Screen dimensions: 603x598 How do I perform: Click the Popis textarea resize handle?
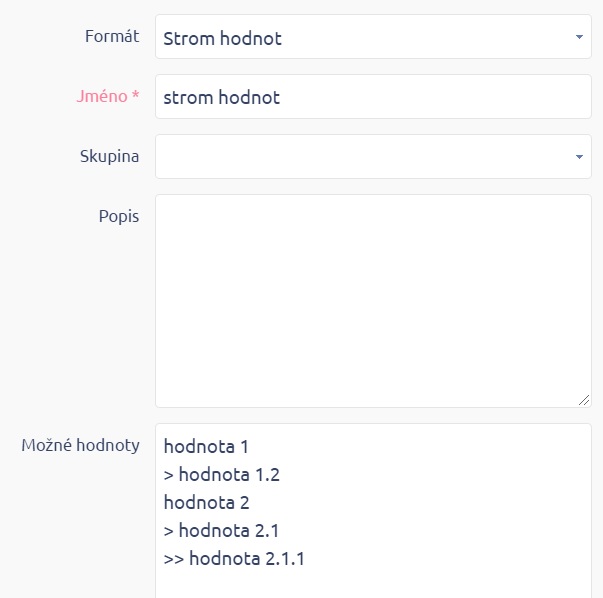point(584,400)
